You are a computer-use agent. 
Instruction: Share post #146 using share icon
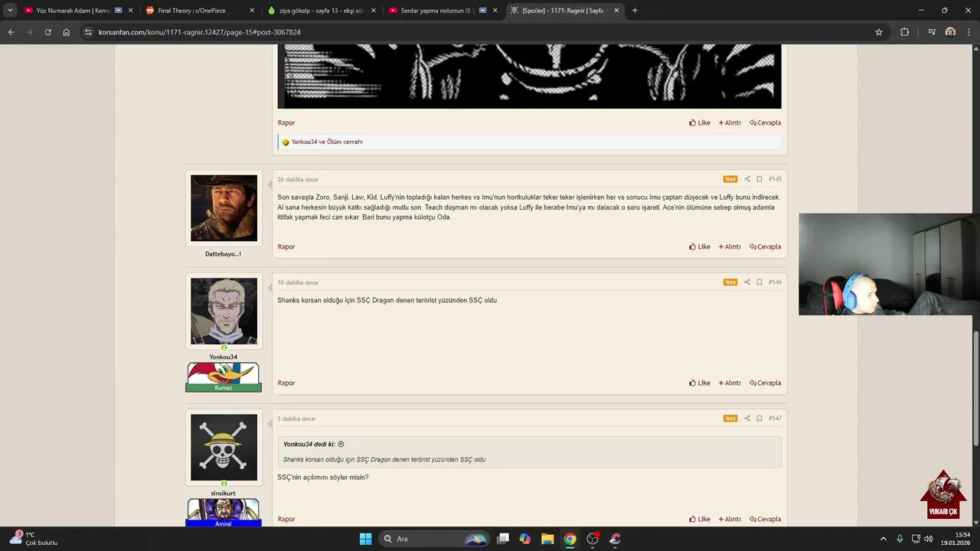click(x=747, y=282)
